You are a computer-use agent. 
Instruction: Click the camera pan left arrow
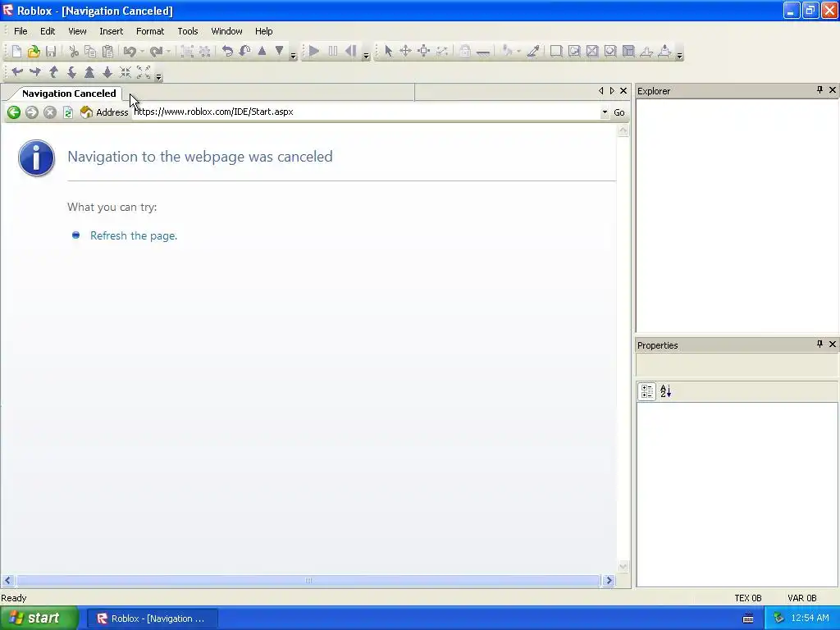(x=17, y=72)
